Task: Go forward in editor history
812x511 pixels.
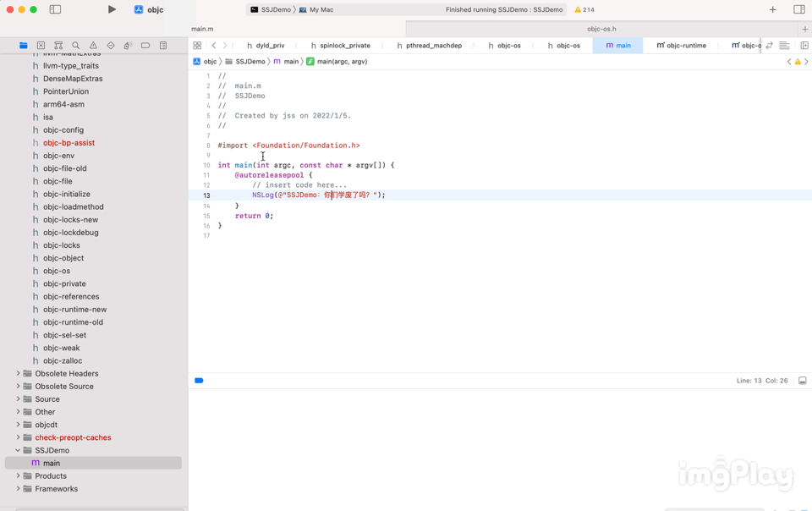Action: pos(225,46)
